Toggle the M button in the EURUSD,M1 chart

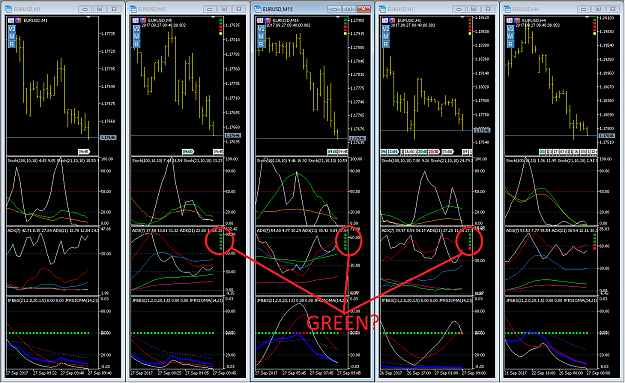(12, 37)
